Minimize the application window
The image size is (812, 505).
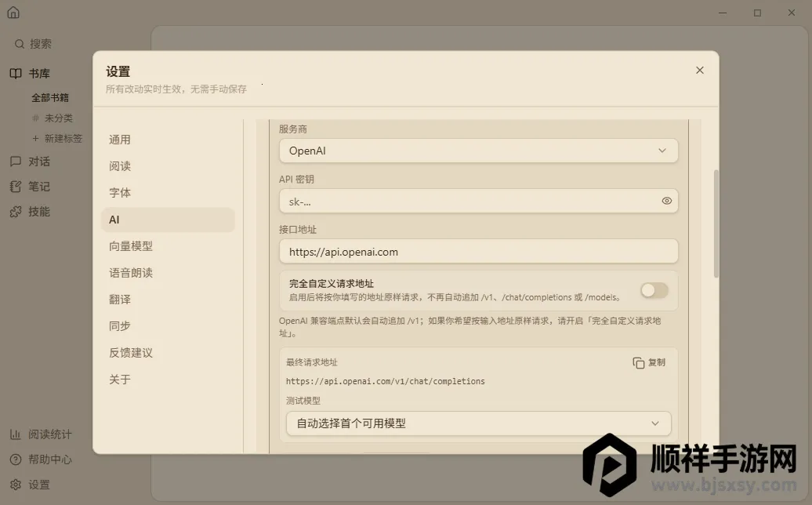point(723,13)
